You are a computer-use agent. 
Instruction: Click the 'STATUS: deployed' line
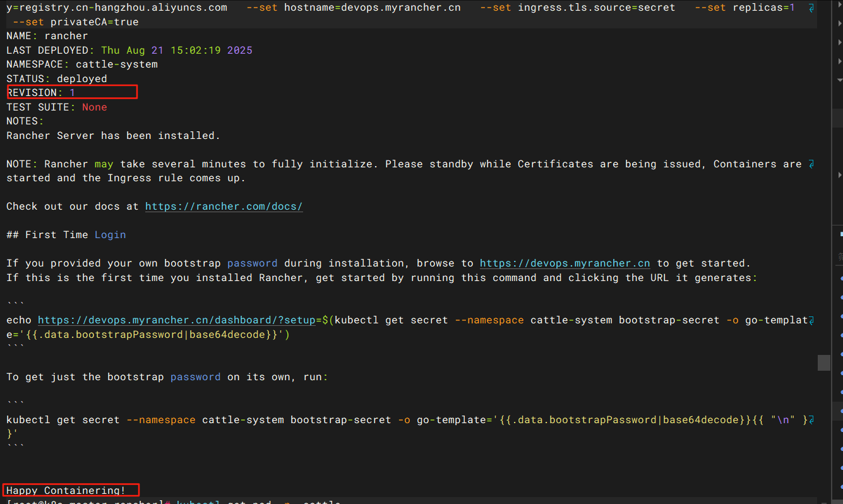coord(57,79)
